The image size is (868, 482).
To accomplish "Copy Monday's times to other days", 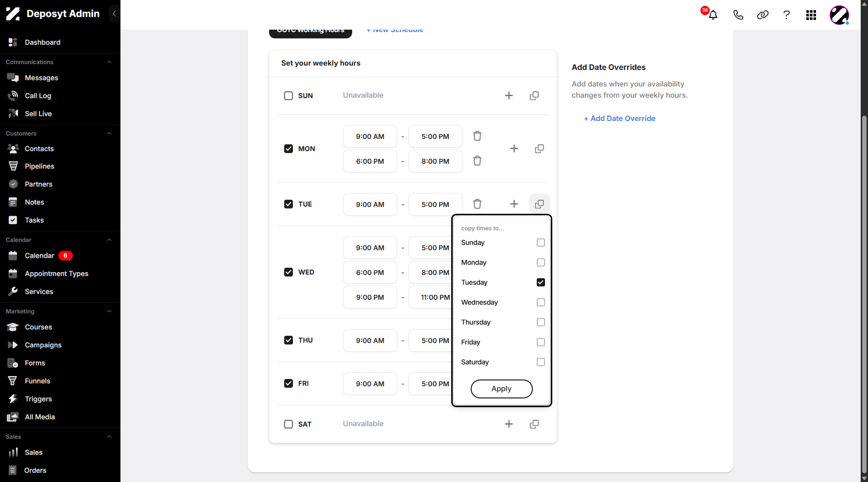I will point(540,149).
